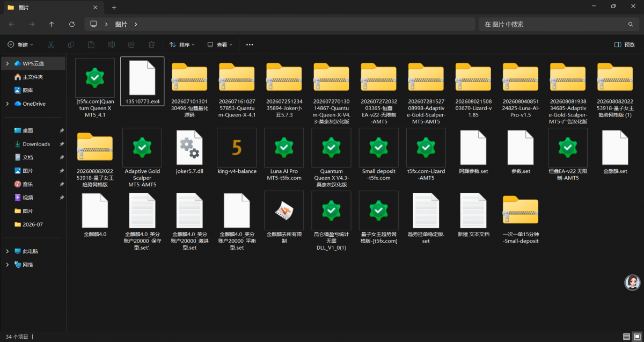Select 金麒麟4.0 file
644x342 pixels.
(x=95, y=214)
